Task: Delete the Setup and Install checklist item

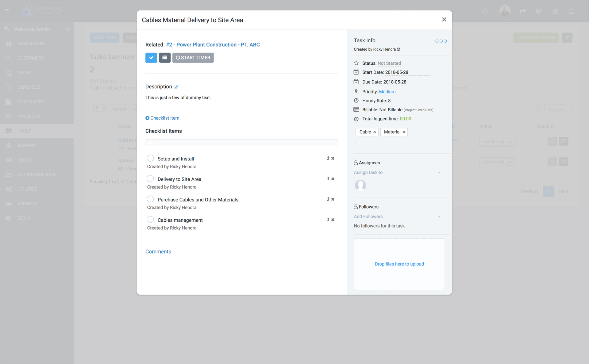Action: pos(333,159)
